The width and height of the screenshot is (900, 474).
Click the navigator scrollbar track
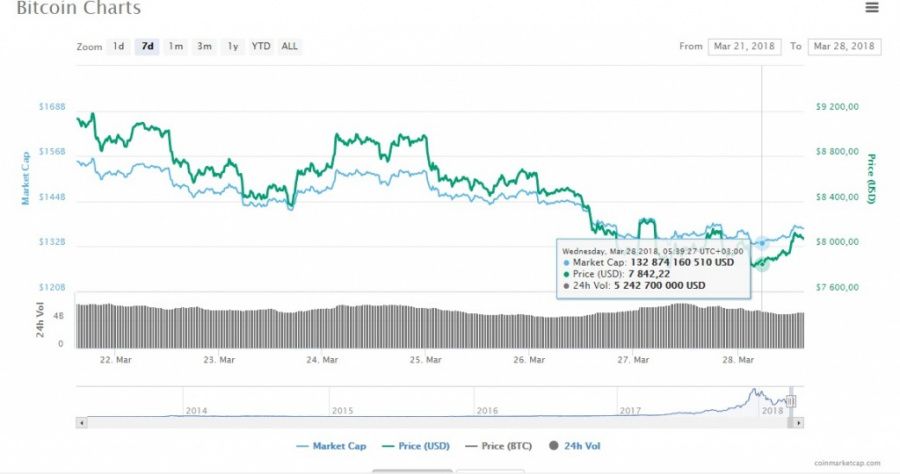point(440,423)
